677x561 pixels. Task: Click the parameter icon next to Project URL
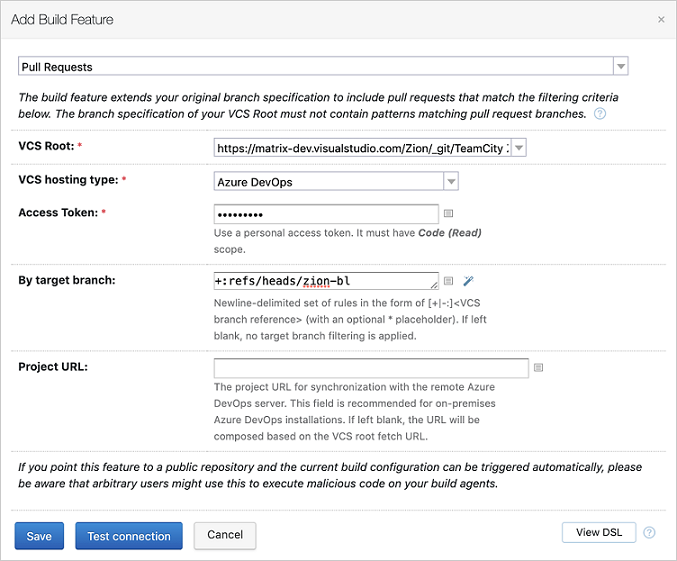(x=538, y=367)
